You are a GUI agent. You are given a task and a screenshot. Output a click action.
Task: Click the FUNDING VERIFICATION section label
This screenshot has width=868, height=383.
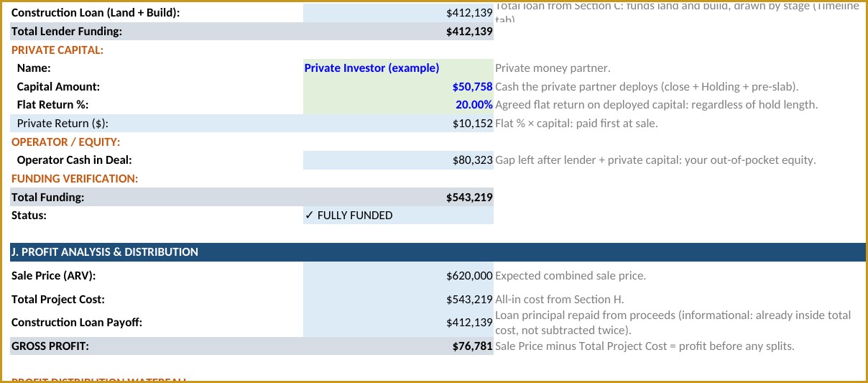pyautogui.click(x=75, y=178)
